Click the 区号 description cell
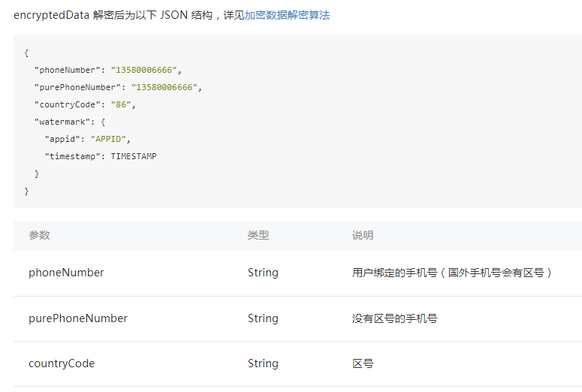 pyautogui.click(x=363, y=363)
